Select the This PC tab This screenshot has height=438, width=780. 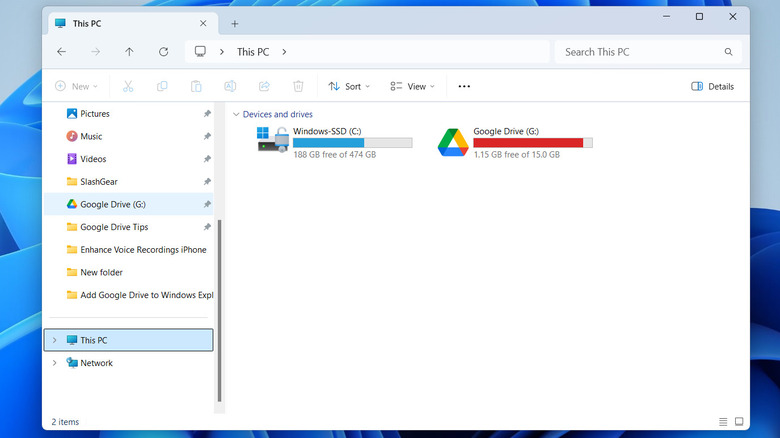coord(133,23)
